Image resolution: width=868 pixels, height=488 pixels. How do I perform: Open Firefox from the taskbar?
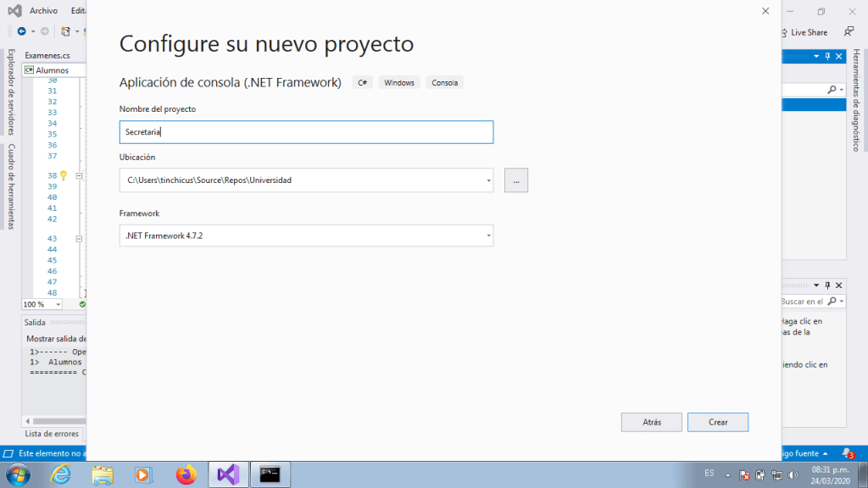[186, 474]
